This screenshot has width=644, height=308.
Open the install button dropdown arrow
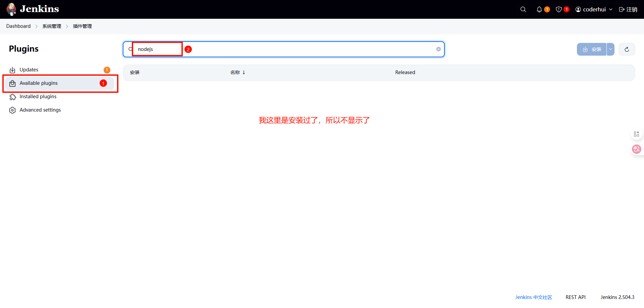610,49
